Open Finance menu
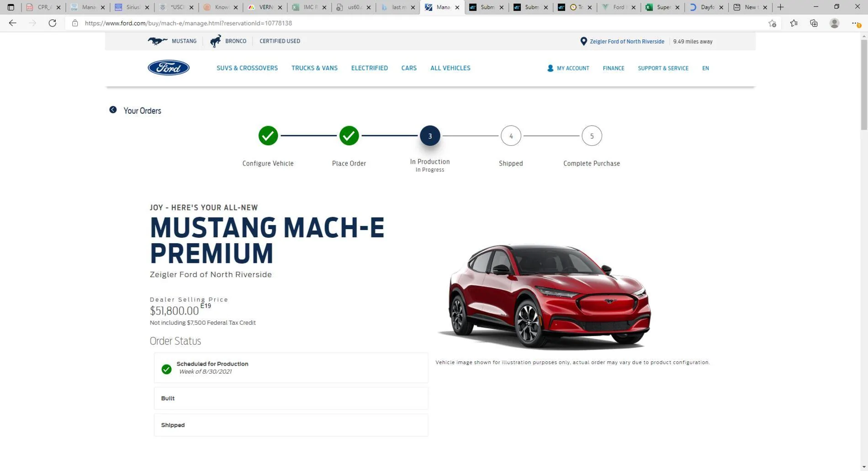 coord(613,68)
